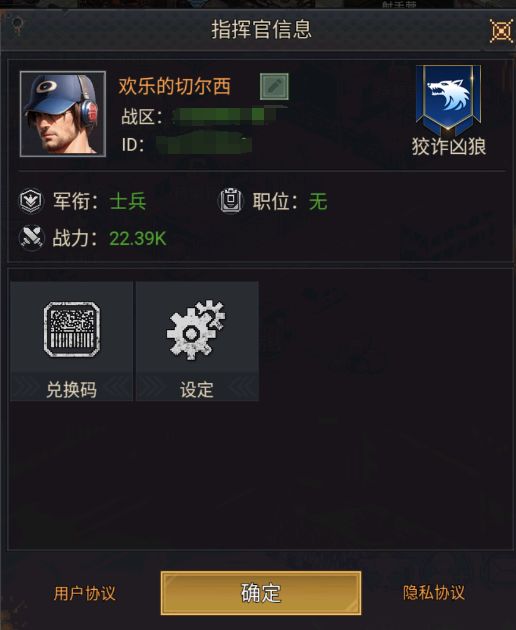This screenshot has width=516, height=630.
Task: Click the 狡诈凶狼 alliance label
Action: tap(449, 147)
